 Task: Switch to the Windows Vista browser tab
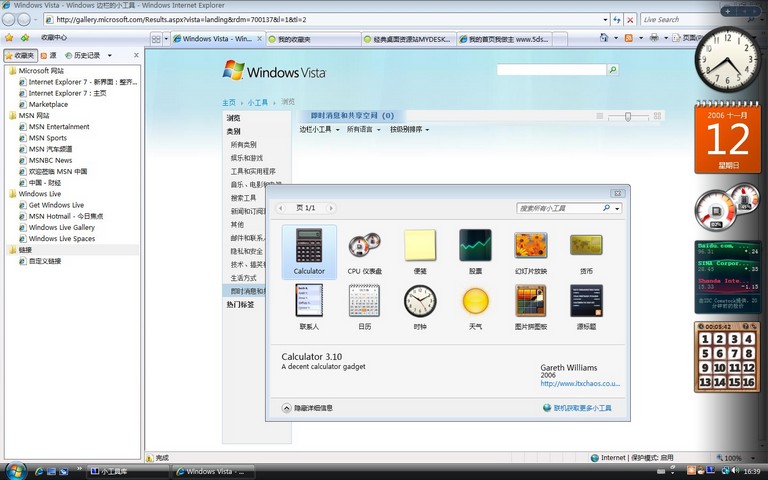click(x=218, y=39)
